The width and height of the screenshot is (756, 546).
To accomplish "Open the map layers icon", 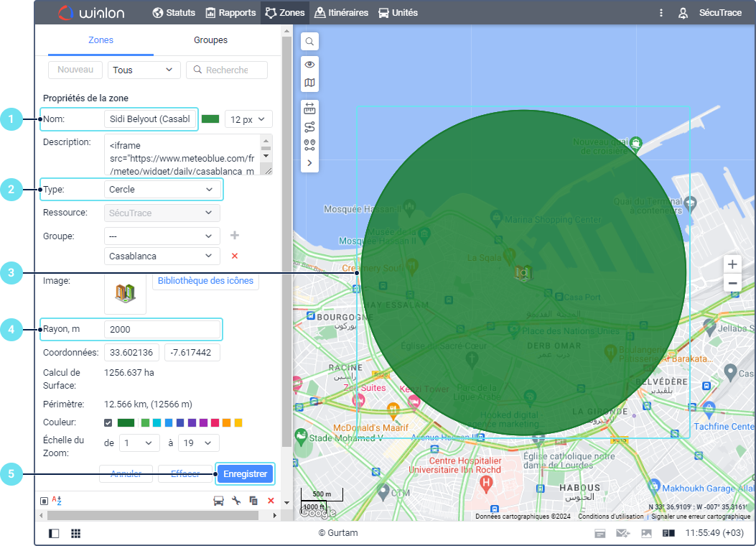I will pyautogui.click(x=309, y=83).
